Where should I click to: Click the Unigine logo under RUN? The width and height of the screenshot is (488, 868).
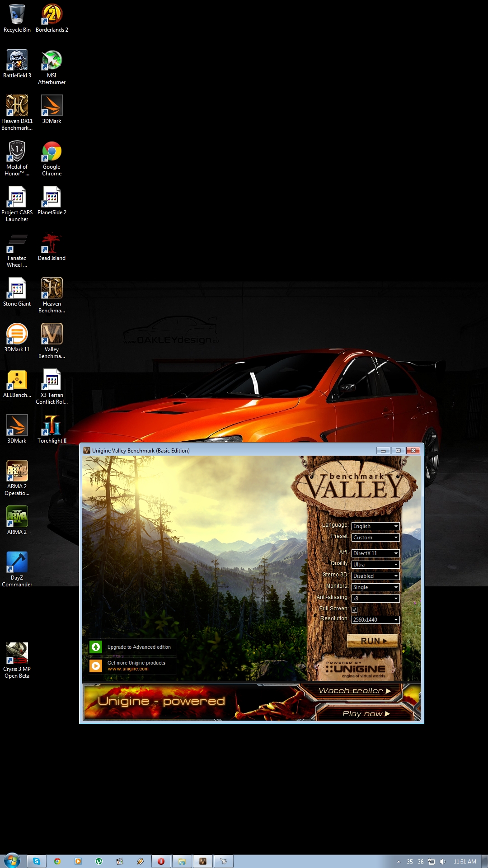[356, 669]
